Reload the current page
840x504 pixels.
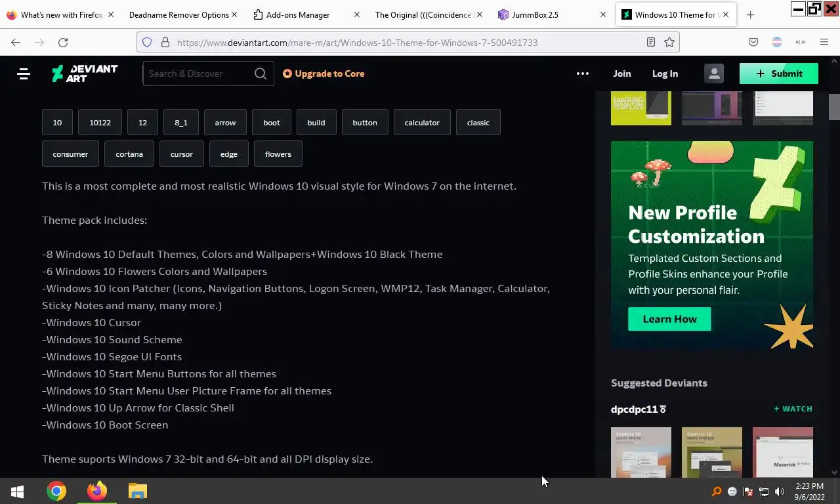click(x=63, y=42)
